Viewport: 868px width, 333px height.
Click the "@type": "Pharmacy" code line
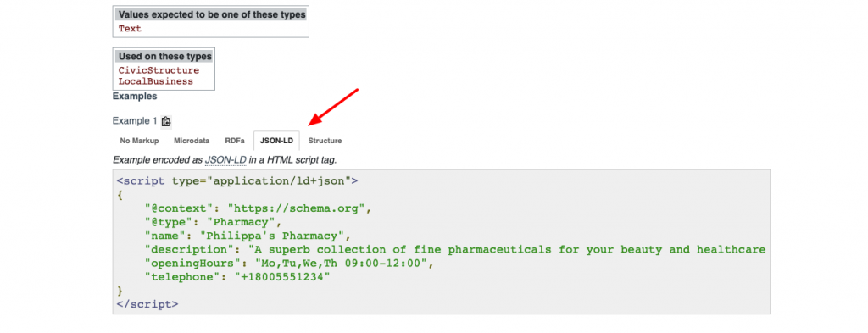click(x=213, y=222)
